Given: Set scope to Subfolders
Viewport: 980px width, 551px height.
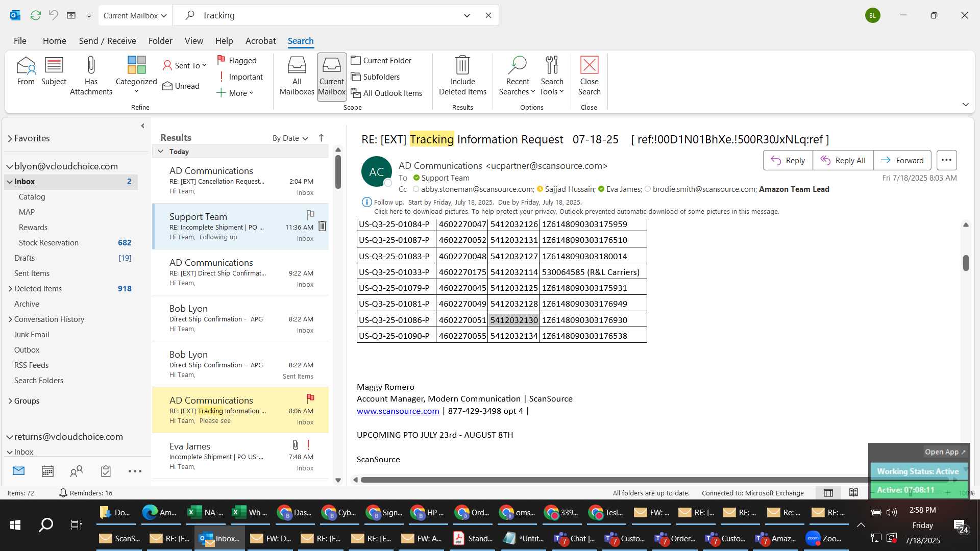Looking at the screenshot, I should point(376,77).
